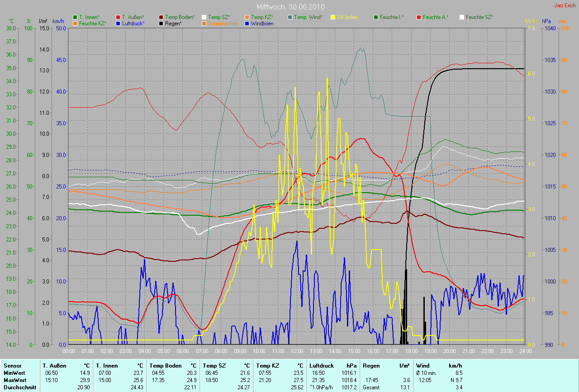579x392 pixels.
Task: Select the Temp KZ* legend label
Action: pyautogui.click(x=262, y=17)
